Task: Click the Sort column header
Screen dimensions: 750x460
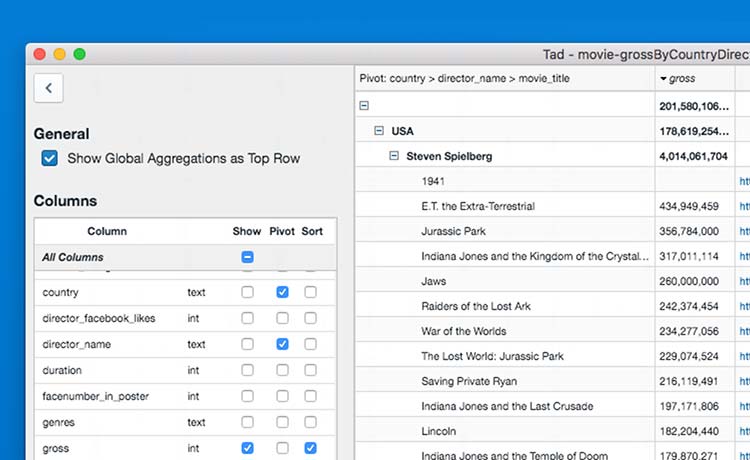Action: (312, 231)
